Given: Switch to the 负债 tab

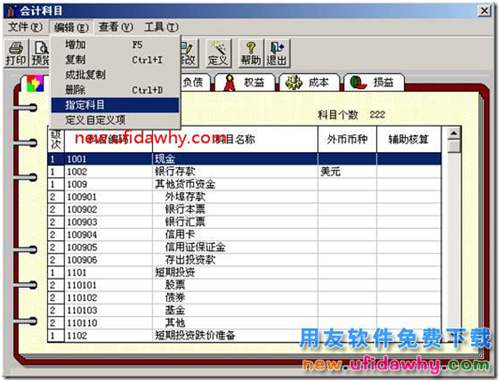Looking at the screenshot, I should (195, 82).
